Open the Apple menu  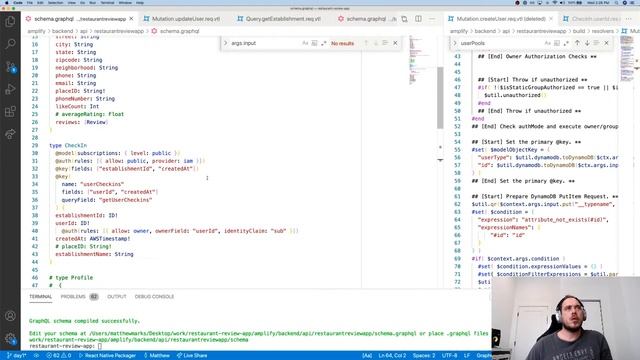coord(7,2)
